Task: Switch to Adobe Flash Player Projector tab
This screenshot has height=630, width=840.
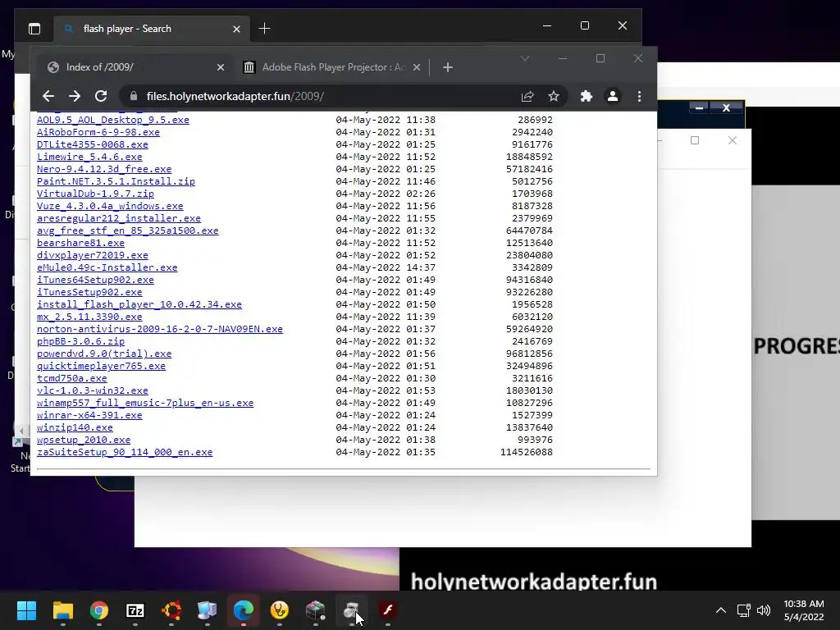Action: (333, 67)
